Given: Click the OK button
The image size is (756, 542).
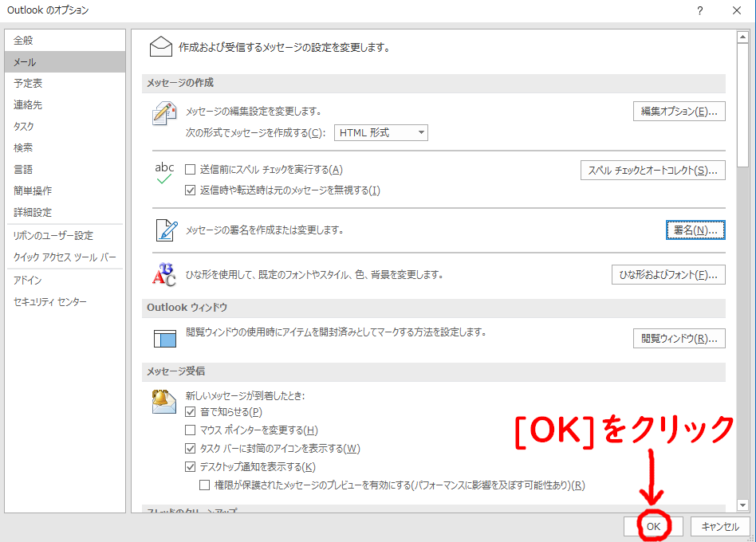Looking at the screenshot, I should tap(653, 527).
